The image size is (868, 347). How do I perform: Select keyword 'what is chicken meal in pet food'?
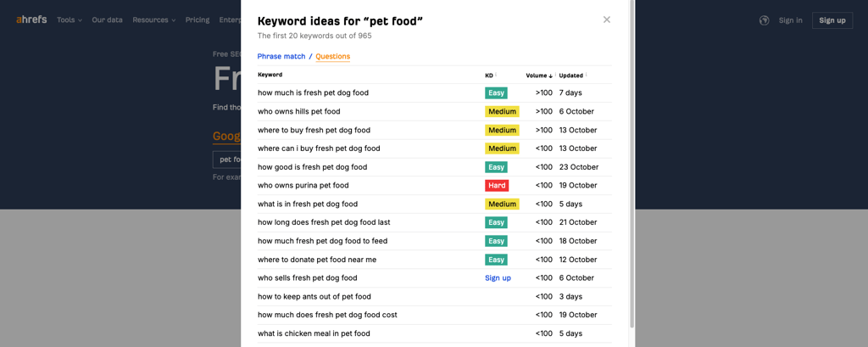pos(314,333)
